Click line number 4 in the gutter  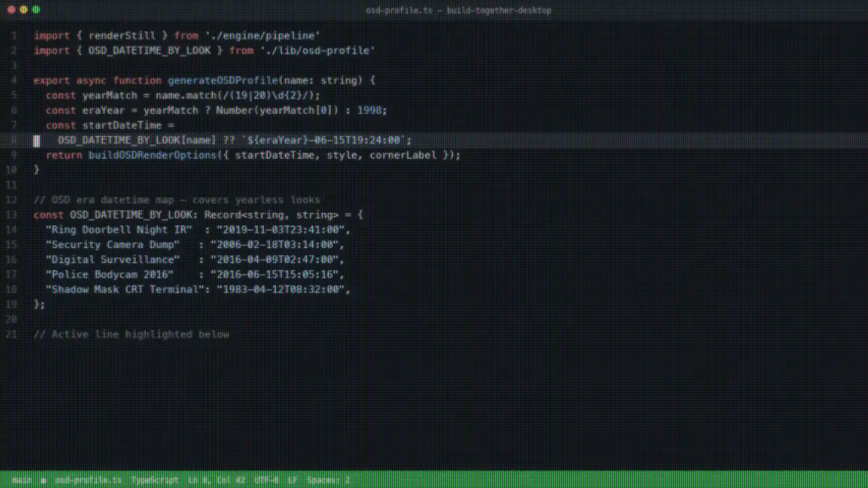click(x=14, y=80)
